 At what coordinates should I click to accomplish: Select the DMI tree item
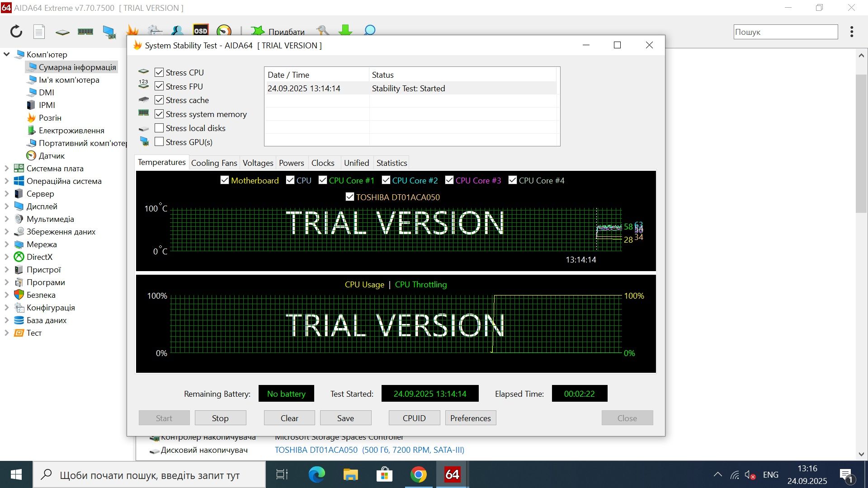(46, 92)
